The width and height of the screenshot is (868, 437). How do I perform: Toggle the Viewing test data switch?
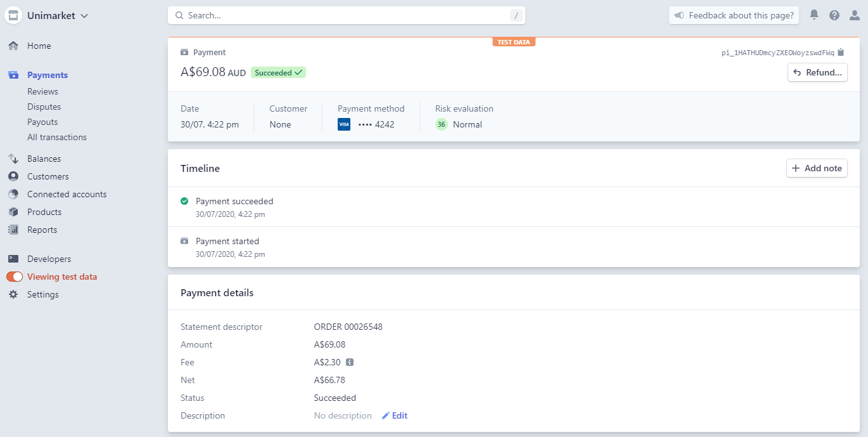click(x=15, y=277)
